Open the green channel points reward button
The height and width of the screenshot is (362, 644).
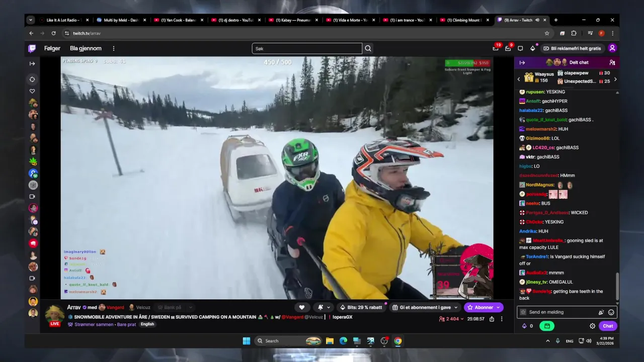click(546, 326)
